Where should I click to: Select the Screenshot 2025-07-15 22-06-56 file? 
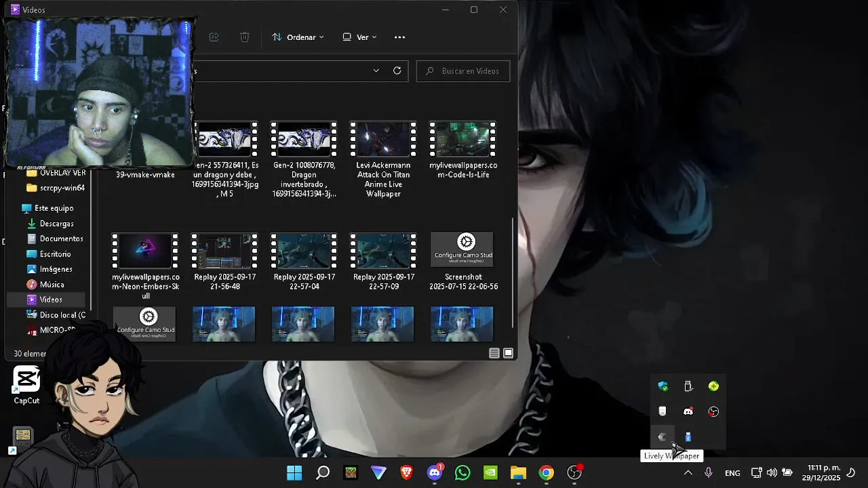point(463,262)
